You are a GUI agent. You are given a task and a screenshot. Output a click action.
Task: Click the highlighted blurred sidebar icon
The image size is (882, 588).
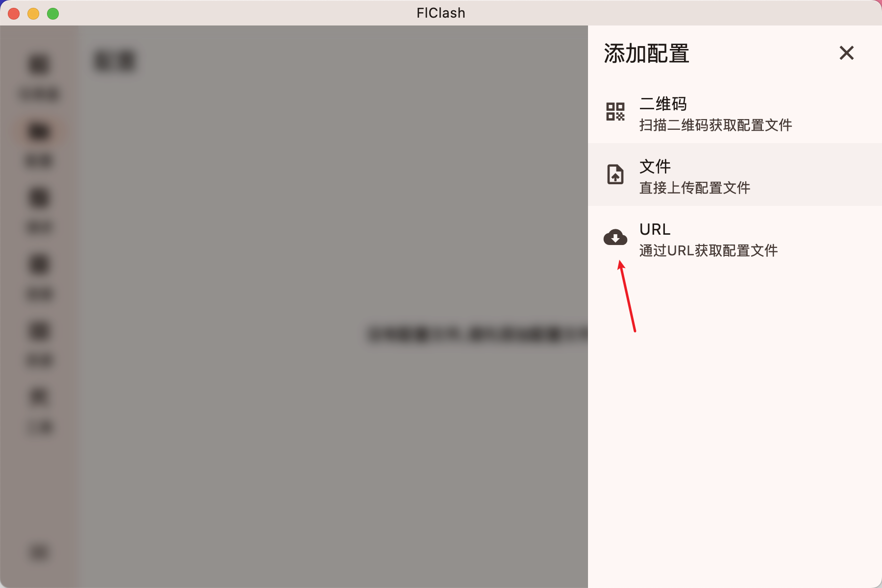tap(39, 131)
